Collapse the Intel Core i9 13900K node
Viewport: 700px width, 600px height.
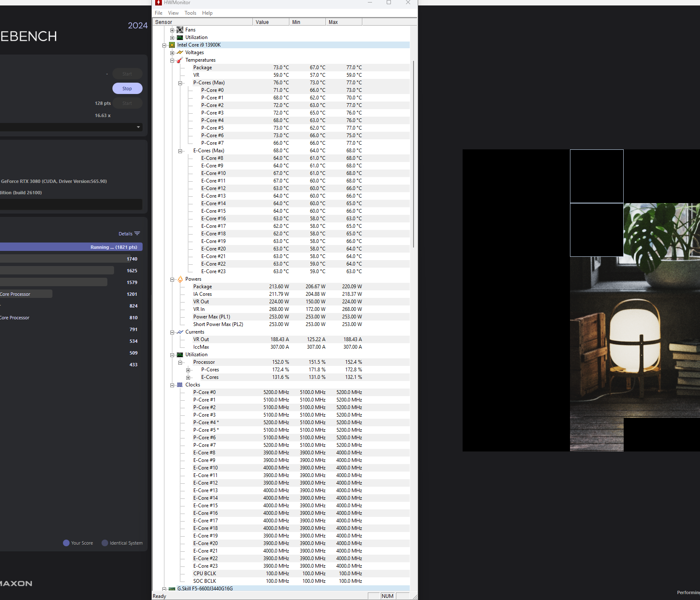[x=164, y=45]
